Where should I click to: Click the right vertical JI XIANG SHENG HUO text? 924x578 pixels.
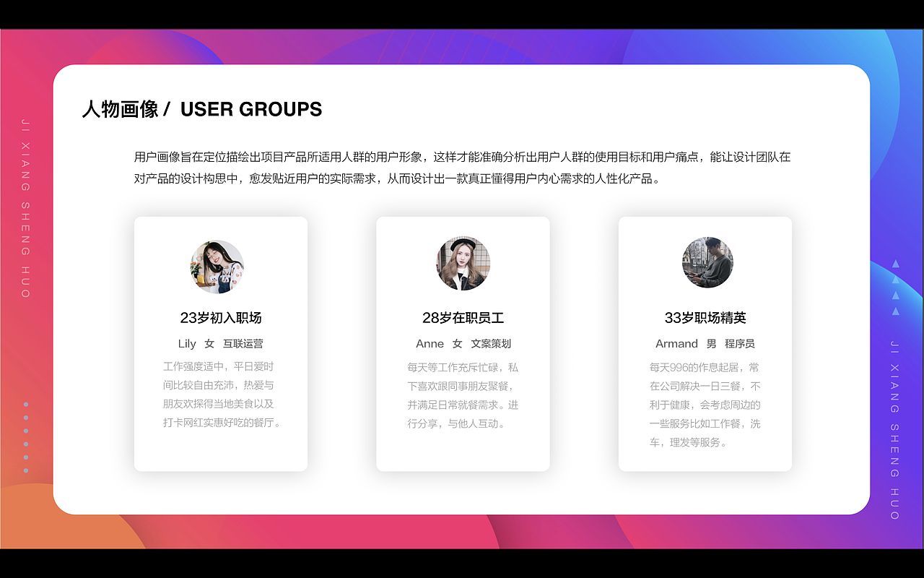pyautogui.click(x=895, y=430)
